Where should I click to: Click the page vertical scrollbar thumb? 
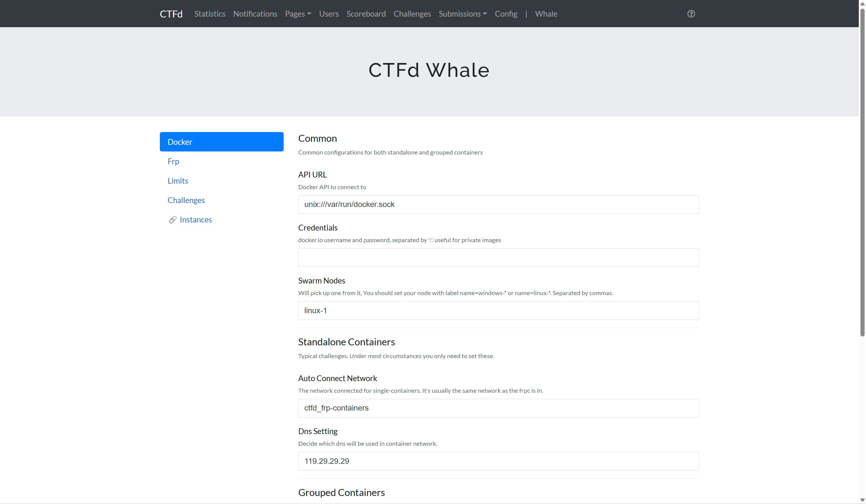point(862,172)
